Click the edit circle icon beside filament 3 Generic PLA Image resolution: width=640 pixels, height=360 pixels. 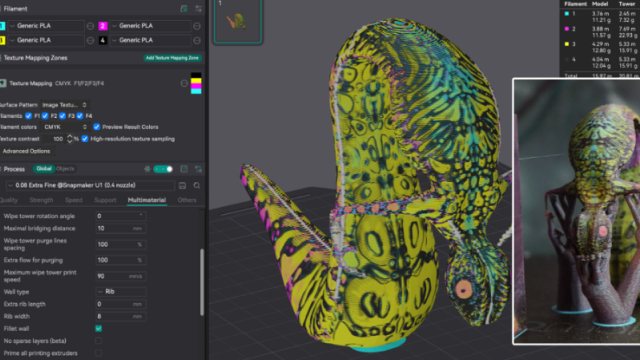(90, 40)
